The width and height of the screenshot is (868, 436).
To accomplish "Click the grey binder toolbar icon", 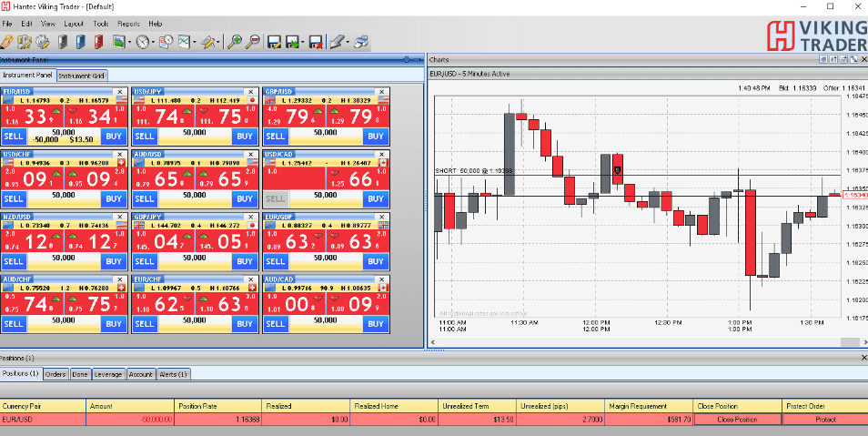I will [63, 42].
